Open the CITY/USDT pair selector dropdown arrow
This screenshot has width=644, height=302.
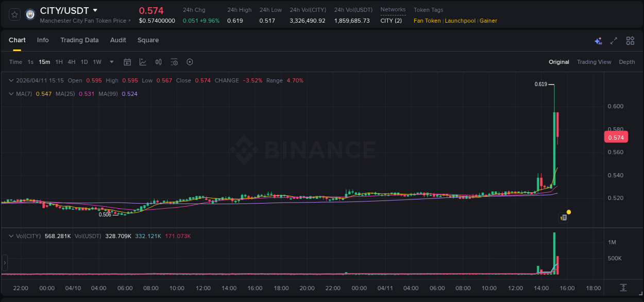coord(95,10)
